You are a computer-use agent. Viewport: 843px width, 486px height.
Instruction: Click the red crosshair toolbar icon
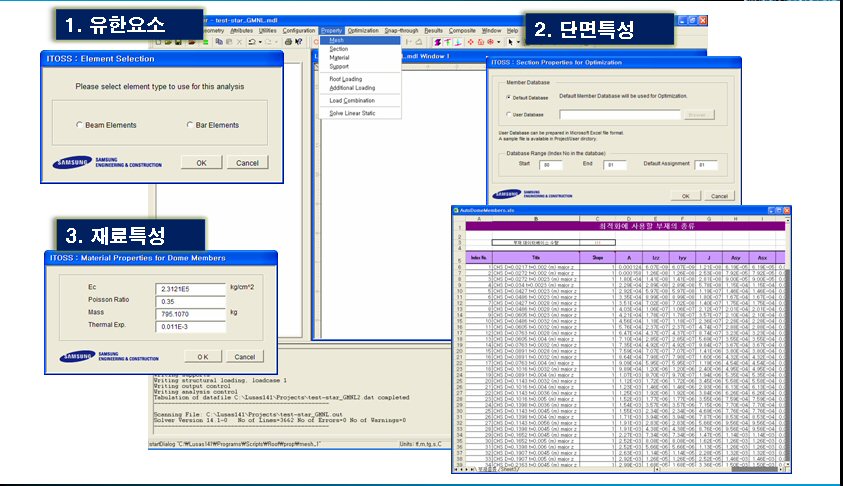click(x=471, y=41)
